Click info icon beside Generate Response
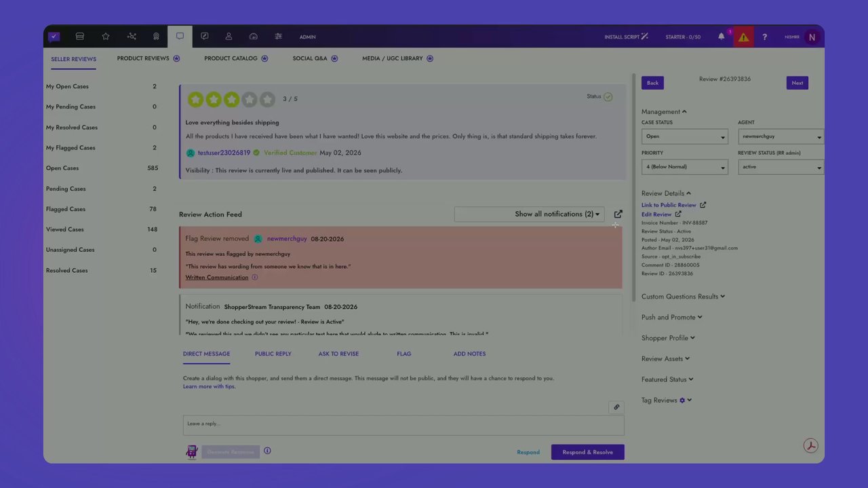The height and width of the screenshot is (488, 868). coord(267,451)
